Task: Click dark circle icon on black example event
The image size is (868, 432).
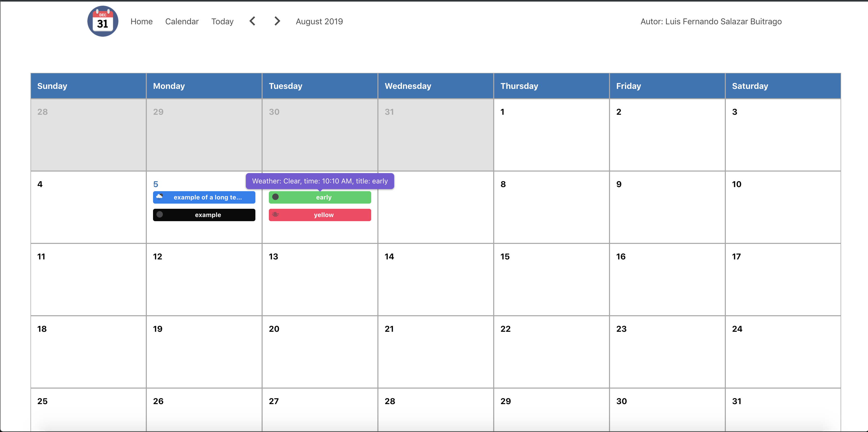Action: coord(160,214)
